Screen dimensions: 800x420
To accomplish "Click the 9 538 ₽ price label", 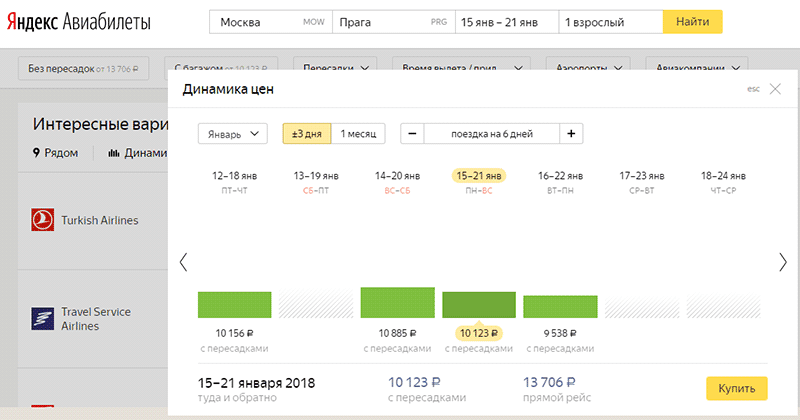I will (x=560, y=333).
